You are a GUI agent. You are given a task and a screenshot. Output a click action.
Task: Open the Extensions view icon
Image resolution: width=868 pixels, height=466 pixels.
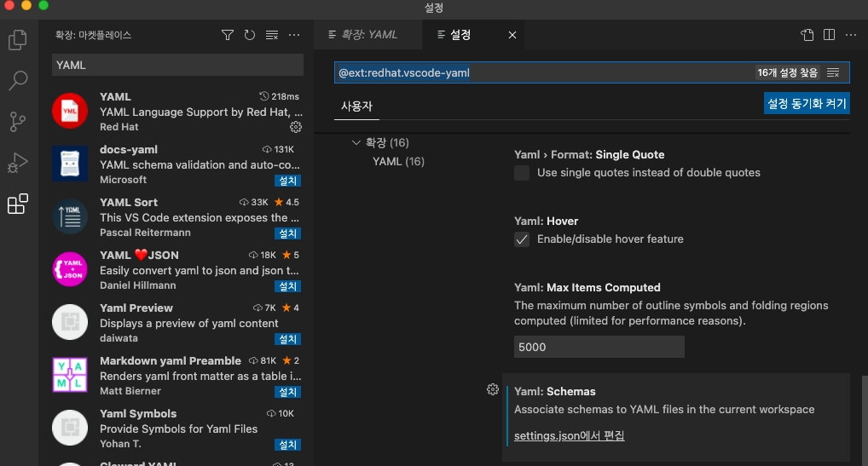coord(18,204)
